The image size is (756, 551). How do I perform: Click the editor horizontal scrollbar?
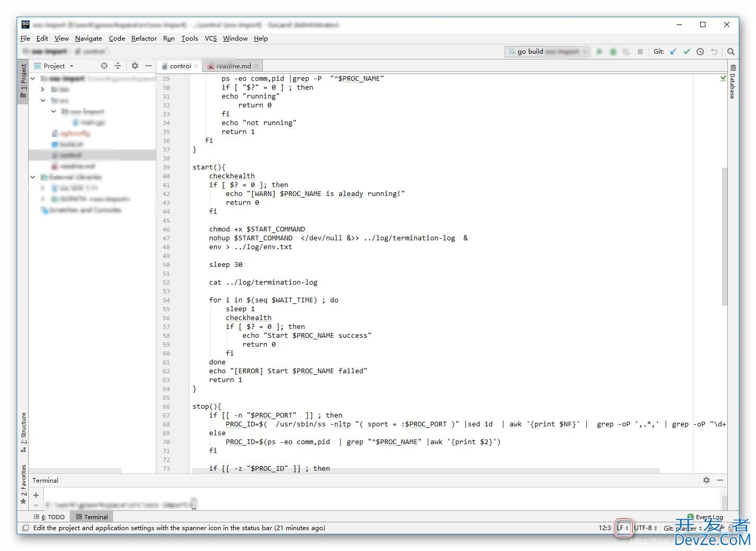click(425, 471)
